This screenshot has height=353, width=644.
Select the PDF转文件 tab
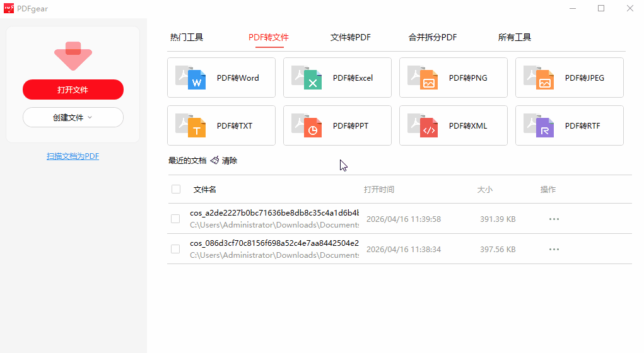pyautogui.click(x=269, y=37)
